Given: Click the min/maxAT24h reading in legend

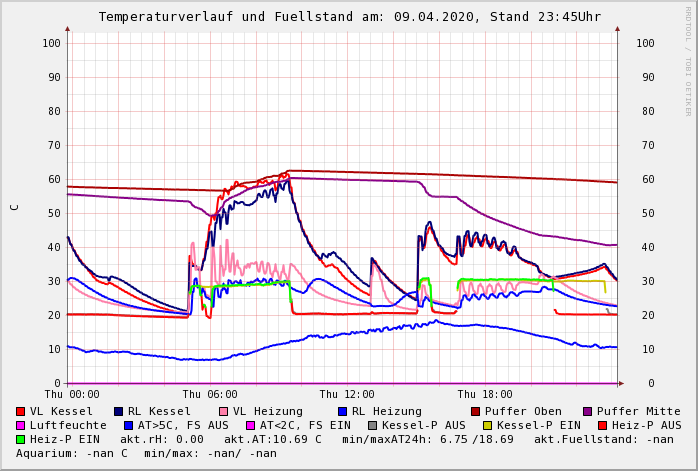Looking at the screenshot, I should [x=434, y=440].
